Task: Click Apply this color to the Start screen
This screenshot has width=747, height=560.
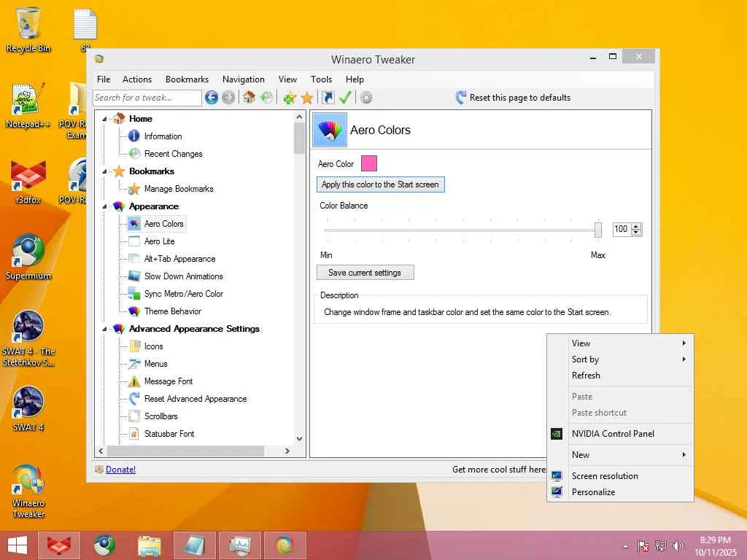Action: click(380, 184)
